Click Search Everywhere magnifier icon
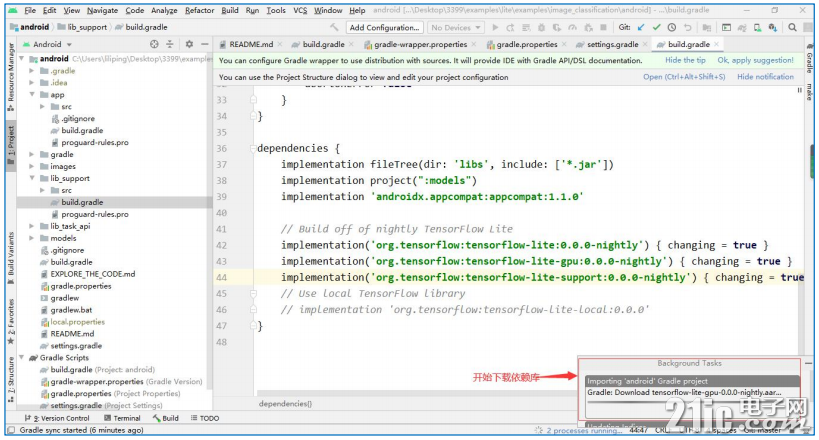Viewport: 819px width, 440px height. click(792, 27)
